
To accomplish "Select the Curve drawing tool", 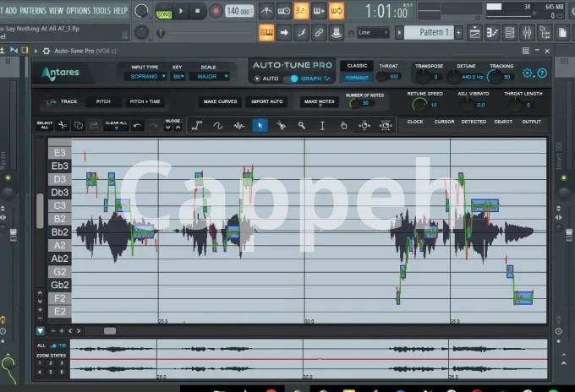I will [218, 125].
